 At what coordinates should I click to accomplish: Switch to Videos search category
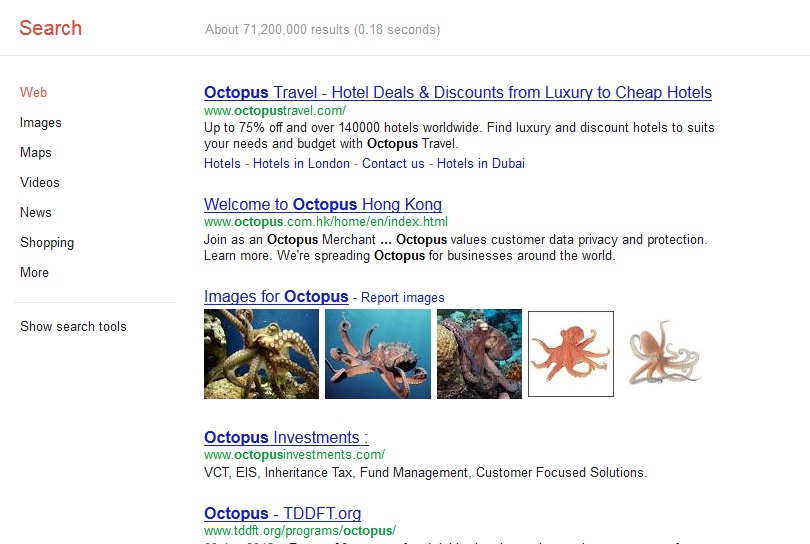40,182
